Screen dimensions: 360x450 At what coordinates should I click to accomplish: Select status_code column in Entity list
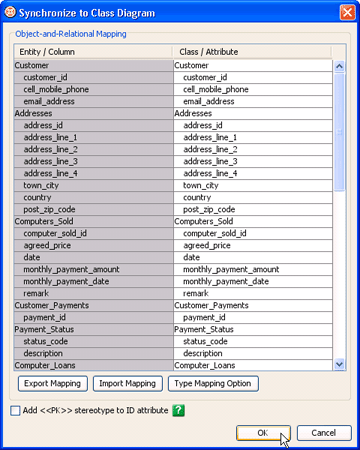tap(94, 341)
